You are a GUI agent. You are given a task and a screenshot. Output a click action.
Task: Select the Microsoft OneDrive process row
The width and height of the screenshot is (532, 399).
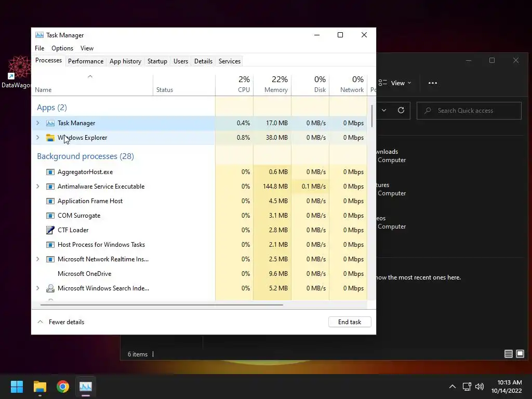click(x=199, y=273)
